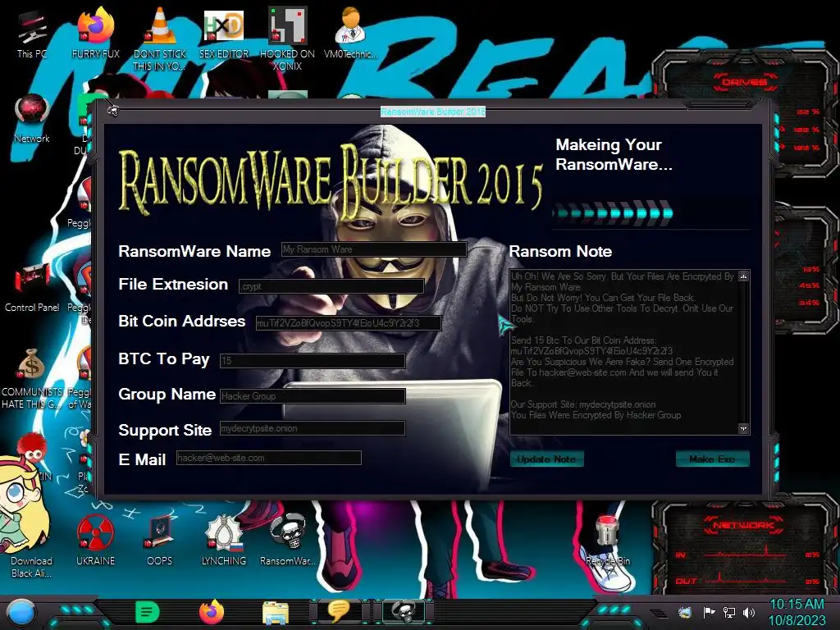Open the green notes app in taskbar

tap(147, 612)
